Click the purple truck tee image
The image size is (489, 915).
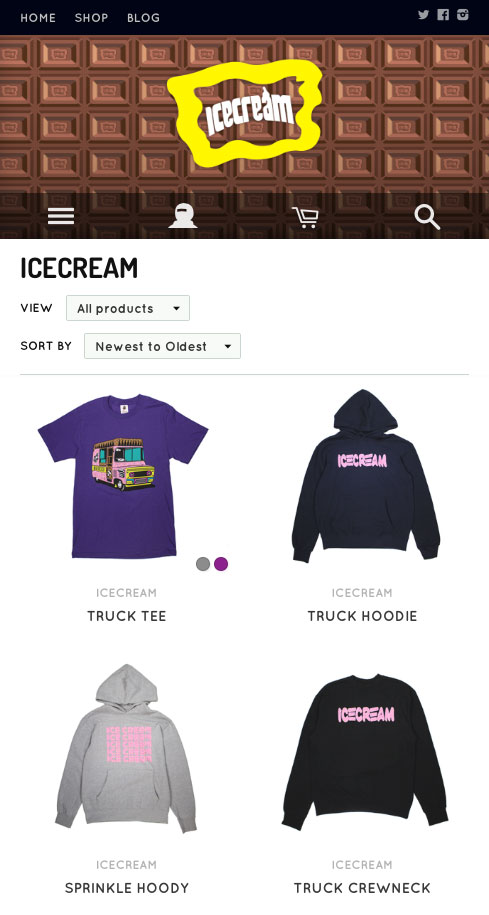click(x=123, y=476)
